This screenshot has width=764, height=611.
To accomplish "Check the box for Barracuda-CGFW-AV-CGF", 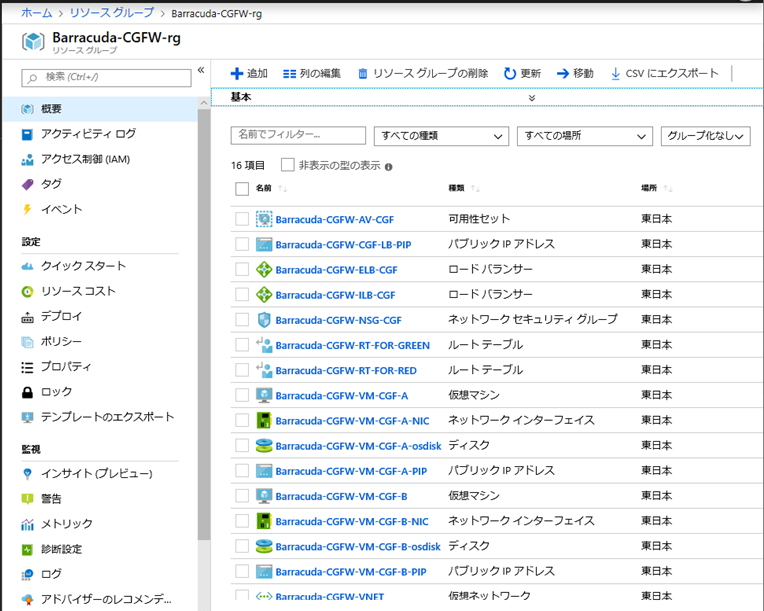I will pos(242,219).
